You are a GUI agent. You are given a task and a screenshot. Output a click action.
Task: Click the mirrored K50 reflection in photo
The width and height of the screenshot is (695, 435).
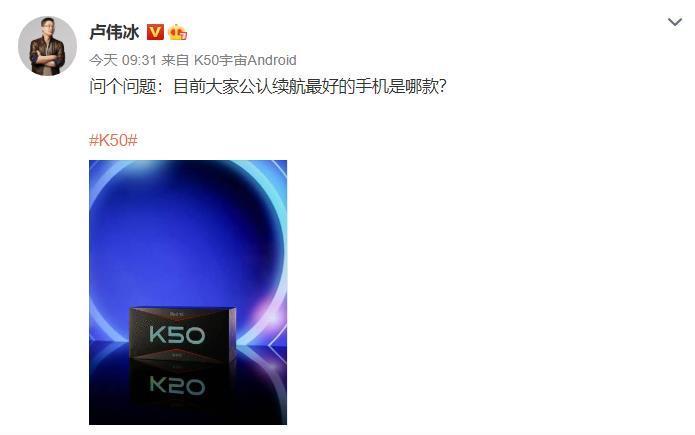[x=177, y=385]
